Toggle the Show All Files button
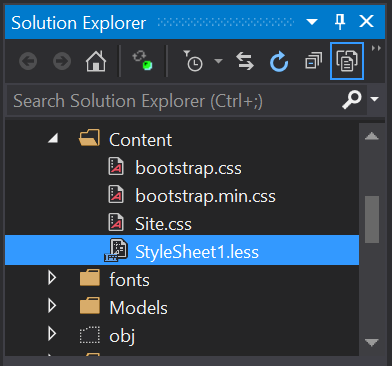Screen dimensions: 392x366 (347, 61)
